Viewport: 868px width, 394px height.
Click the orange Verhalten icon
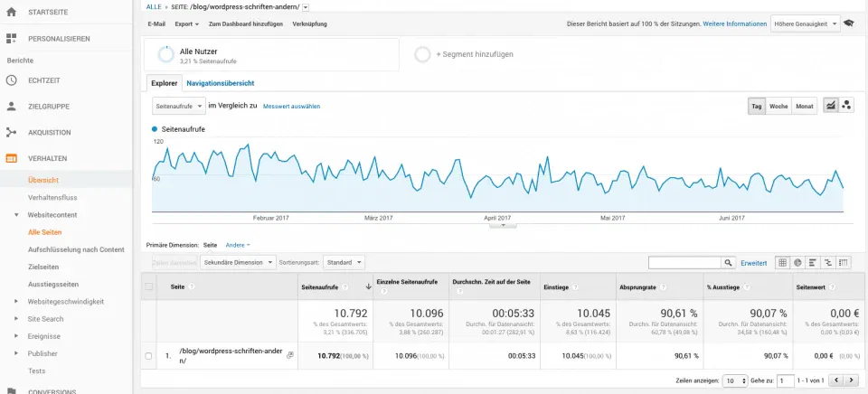[11, 158]
